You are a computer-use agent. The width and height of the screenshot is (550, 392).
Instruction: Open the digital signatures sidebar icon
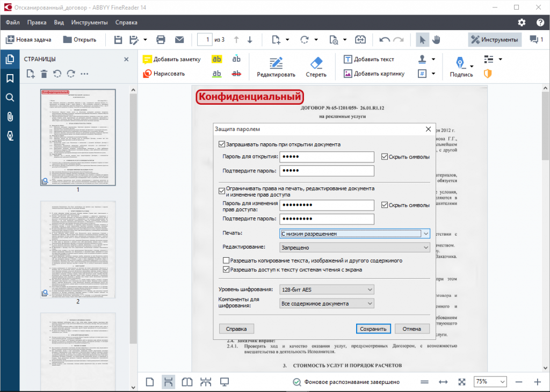tap(10, 135)
